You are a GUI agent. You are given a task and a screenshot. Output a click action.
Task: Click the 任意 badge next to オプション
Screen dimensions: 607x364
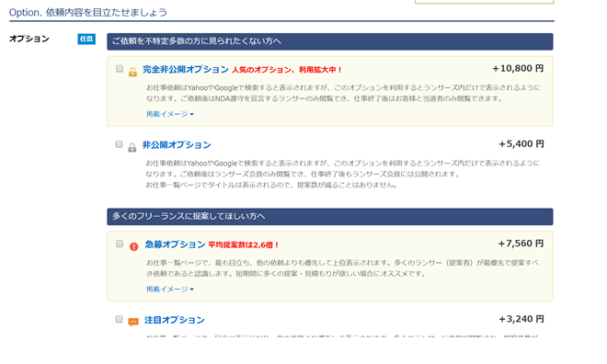(86, 40)
